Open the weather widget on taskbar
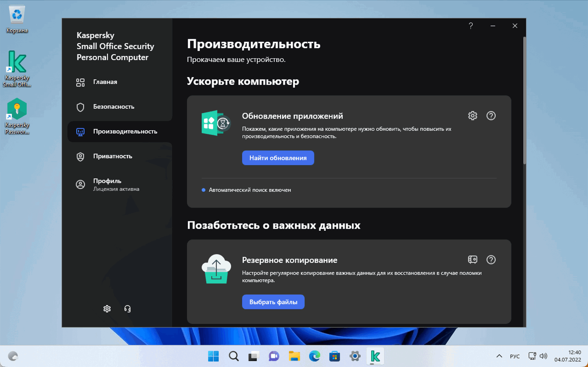 click(13, 356)
